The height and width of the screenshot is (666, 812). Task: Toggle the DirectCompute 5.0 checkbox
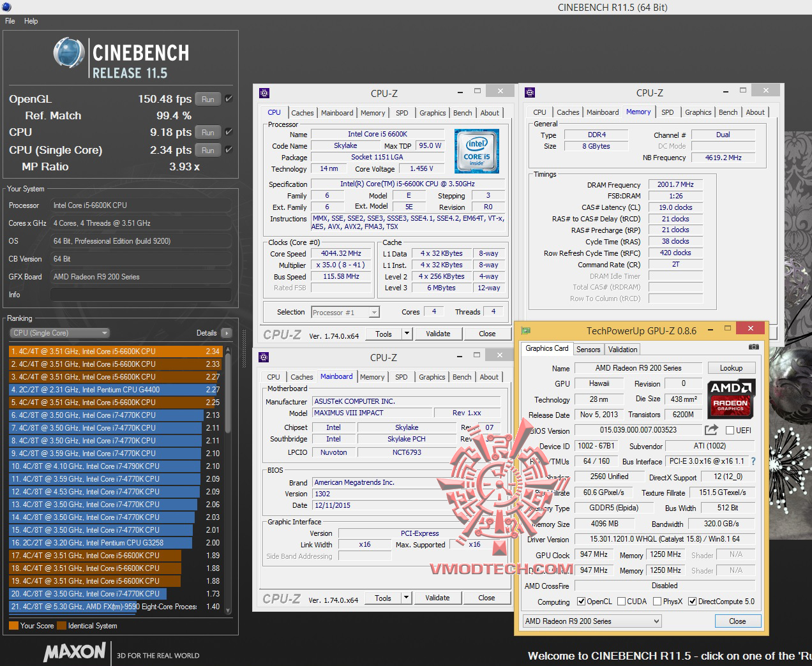coord(692,601)
